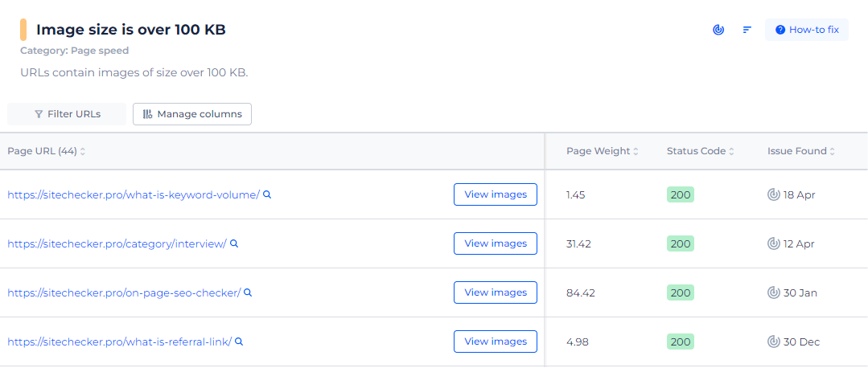Image resolution: width=868 pixels, height=368 pixels.
Task: View images for on-page-seo-checker page
Action: click(x=496, y=292)
